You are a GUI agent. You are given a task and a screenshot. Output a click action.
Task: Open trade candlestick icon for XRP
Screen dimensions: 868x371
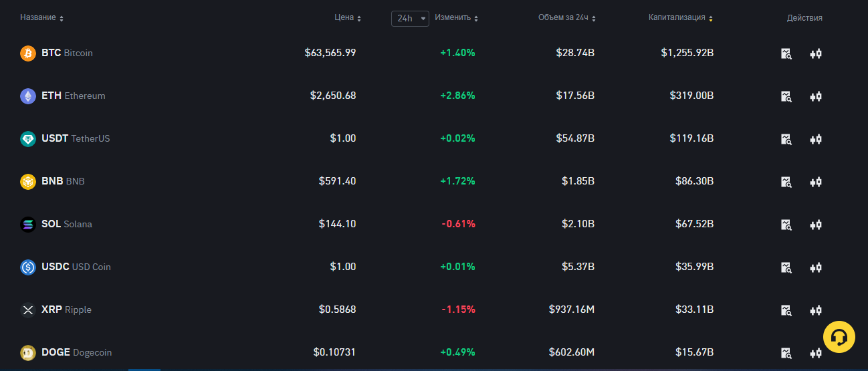815,310
